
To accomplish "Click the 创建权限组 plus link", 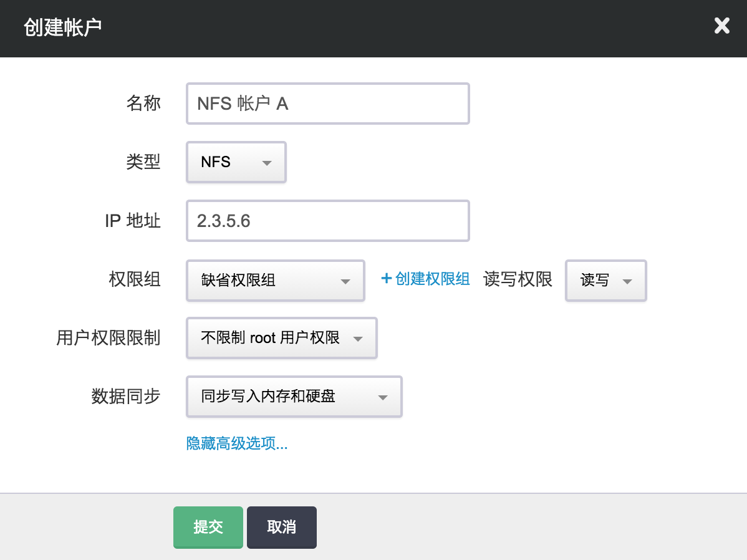I will coord(425,279).
